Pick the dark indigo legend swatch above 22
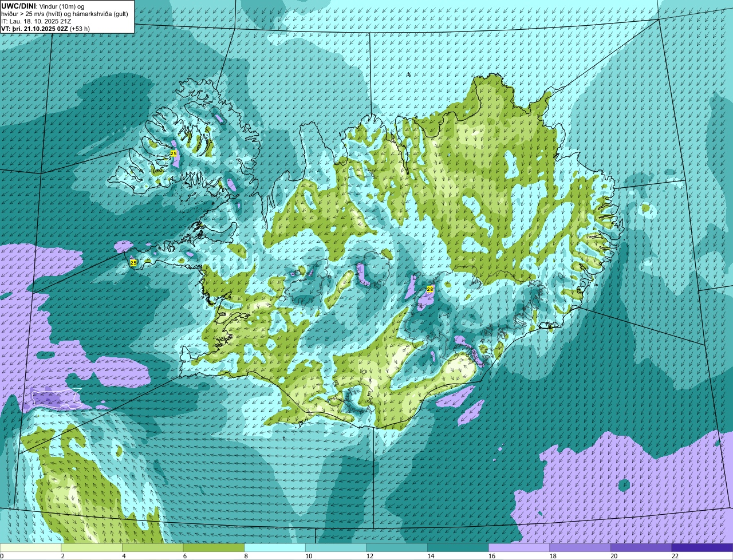Viewport: 733px width, 560px height. (x=702, y=547)
